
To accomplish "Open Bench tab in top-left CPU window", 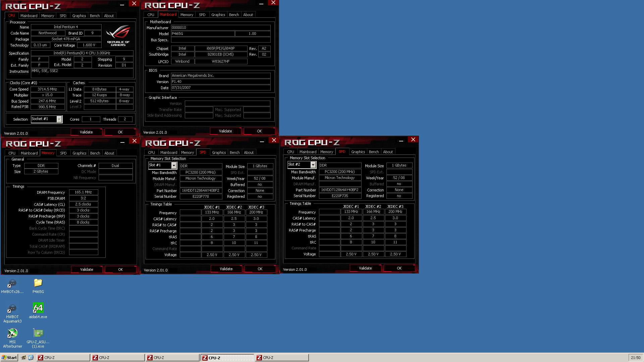I will click(x=95, y=16).
